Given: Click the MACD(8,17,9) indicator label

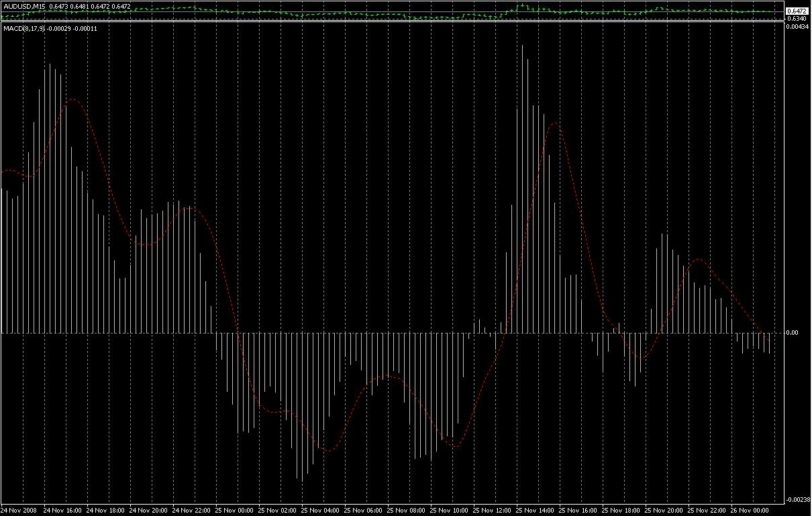Looking at the screenshot, I should tap(24, 29).
